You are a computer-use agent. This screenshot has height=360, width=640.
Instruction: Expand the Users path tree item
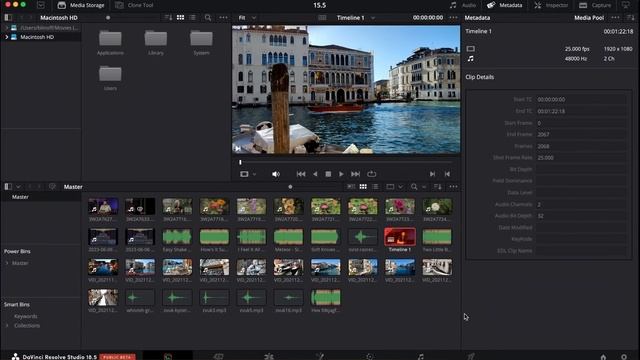(x=7, y=28)
